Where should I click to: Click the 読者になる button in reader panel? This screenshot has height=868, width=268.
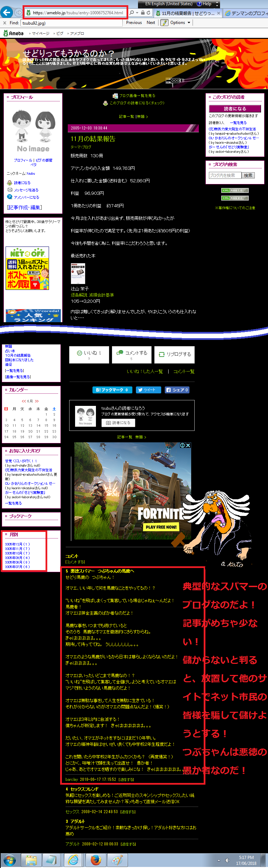click(235, 109)
